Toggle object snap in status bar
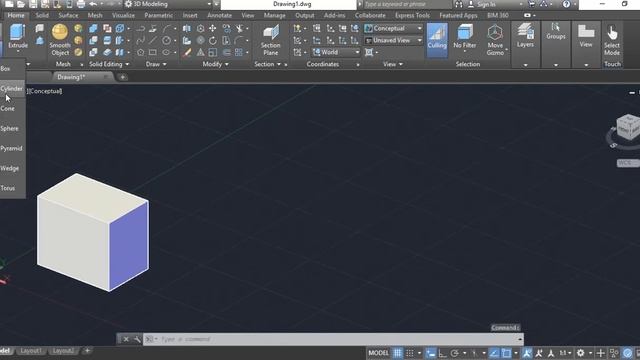Viewport: 640px width, 360px height. pos(506,353)
